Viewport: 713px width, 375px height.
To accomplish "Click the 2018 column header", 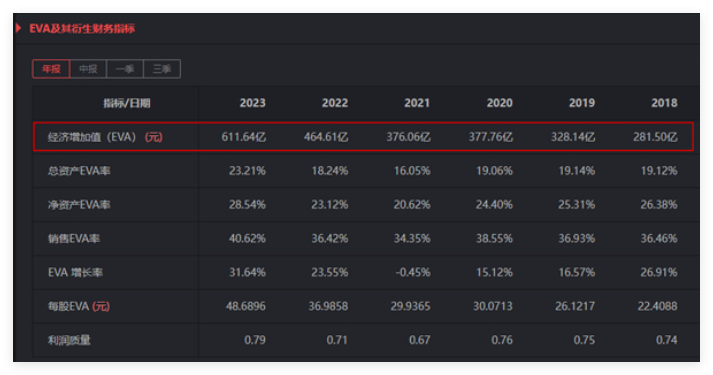I will pos(664,103).
